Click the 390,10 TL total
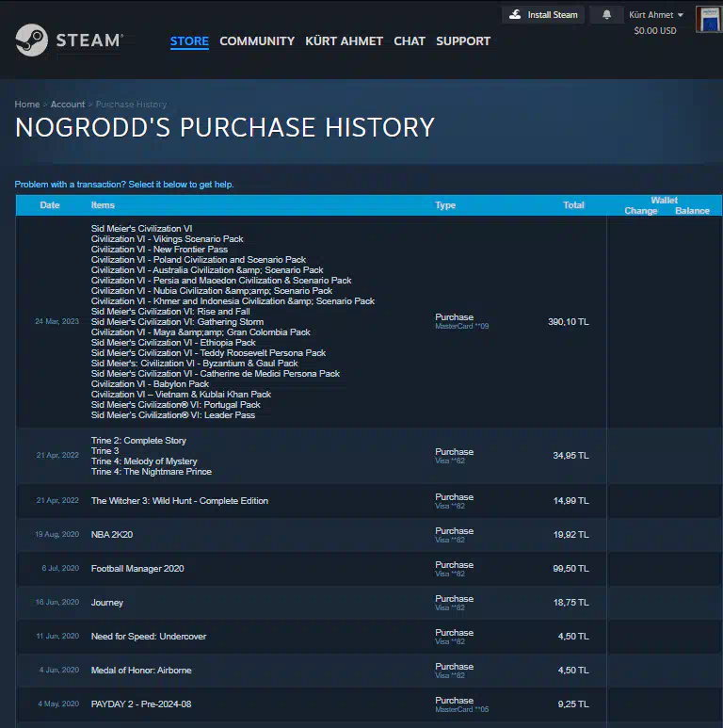This screenshot has width=723, height=728. coord(569,322)
